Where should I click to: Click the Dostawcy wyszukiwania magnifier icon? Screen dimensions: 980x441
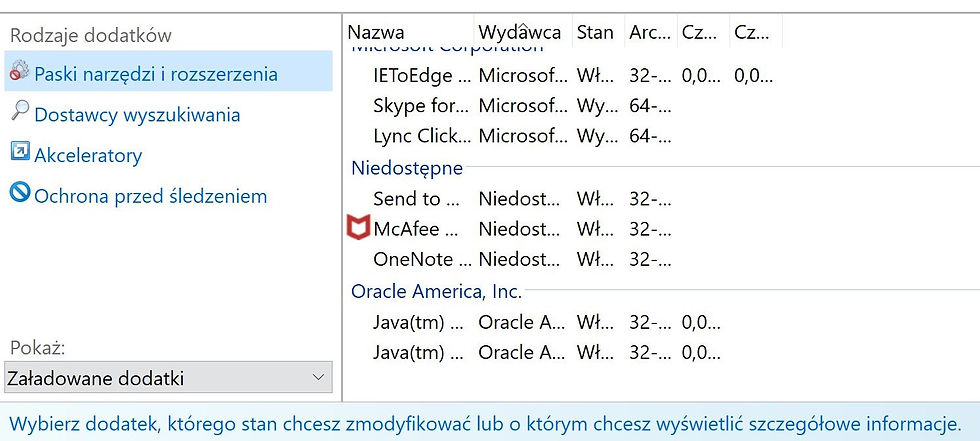(19, 111)
